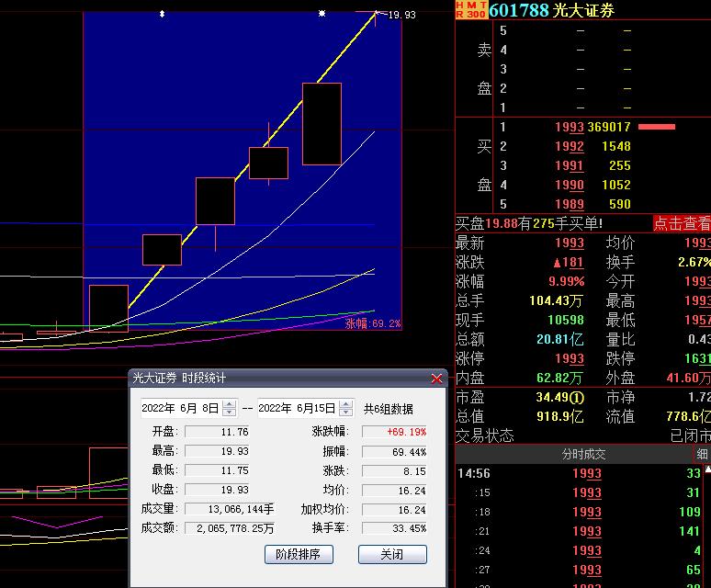This screenshot has height=588, width=711.
Task: Click the start date field 2022年 6月 8日
Action: pos(180,409)
